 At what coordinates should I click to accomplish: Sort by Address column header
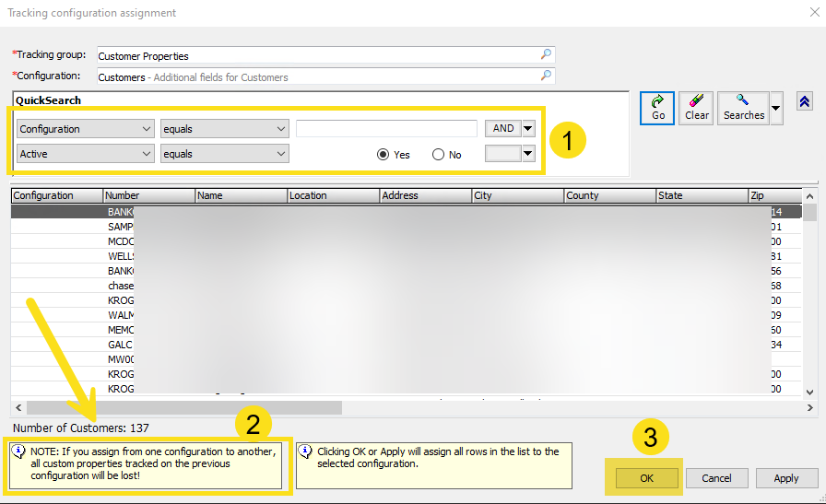click(x=426, y=195)
